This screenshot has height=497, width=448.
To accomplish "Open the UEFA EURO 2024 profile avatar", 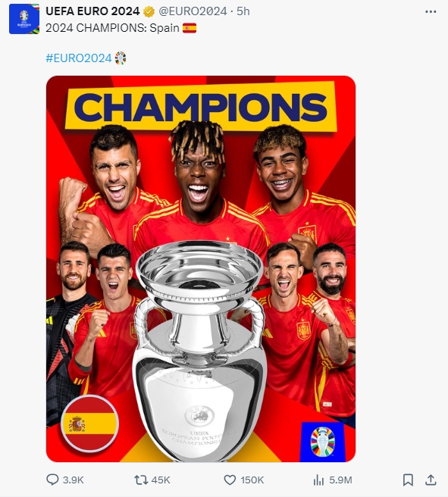I will click(x=24, y=19).
